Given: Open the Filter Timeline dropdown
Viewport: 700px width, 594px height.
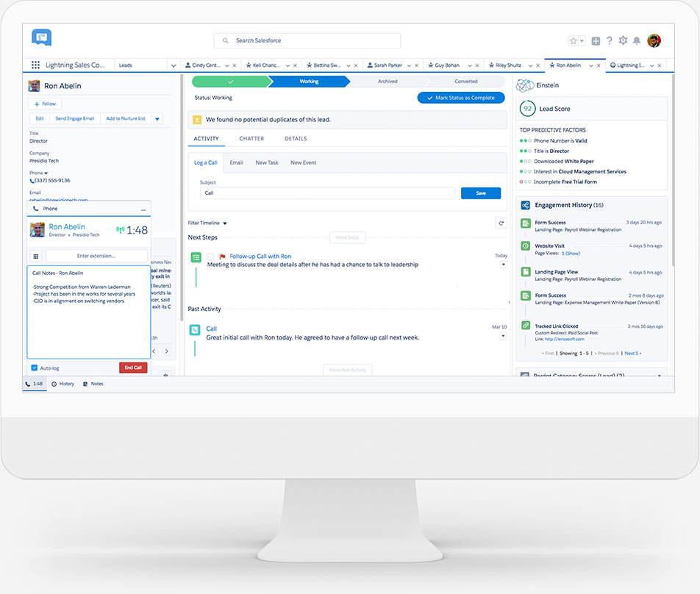Looking at the screenshot, I should (207, 223).
